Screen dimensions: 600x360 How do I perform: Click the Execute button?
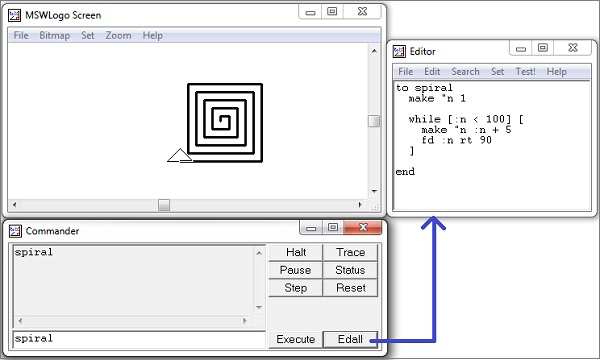(x=295, y=339)
